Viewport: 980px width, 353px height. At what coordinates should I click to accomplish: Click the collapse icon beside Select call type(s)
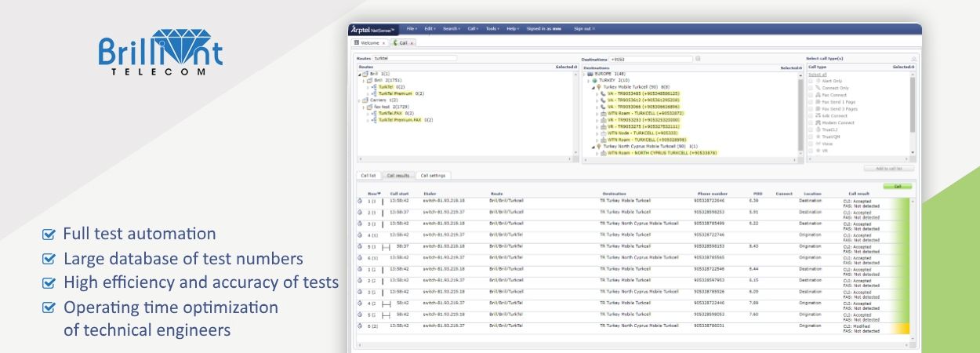913,59
